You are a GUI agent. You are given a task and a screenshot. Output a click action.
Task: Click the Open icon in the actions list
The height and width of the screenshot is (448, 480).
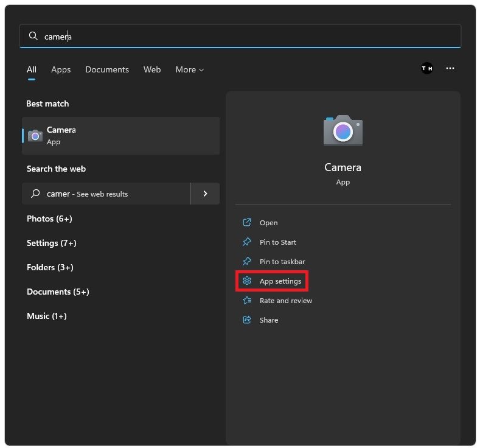point(247,223)
